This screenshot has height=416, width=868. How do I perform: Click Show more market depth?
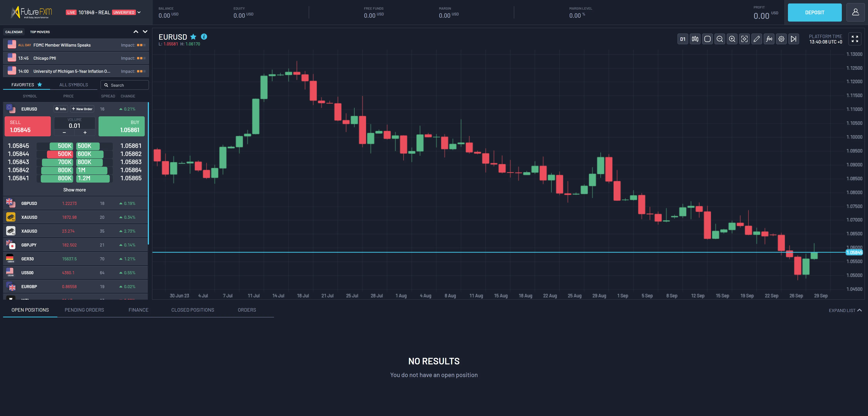tap(74, 190)
